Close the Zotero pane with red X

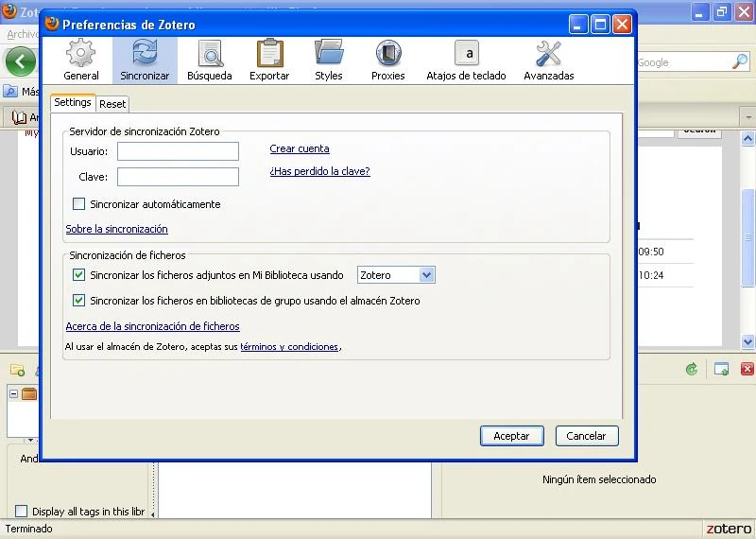747,369
